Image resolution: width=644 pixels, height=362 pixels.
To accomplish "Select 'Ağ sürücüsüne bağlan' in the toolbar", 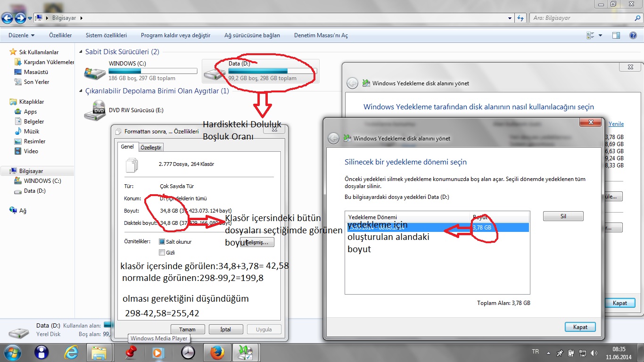I will click(252, 35).
